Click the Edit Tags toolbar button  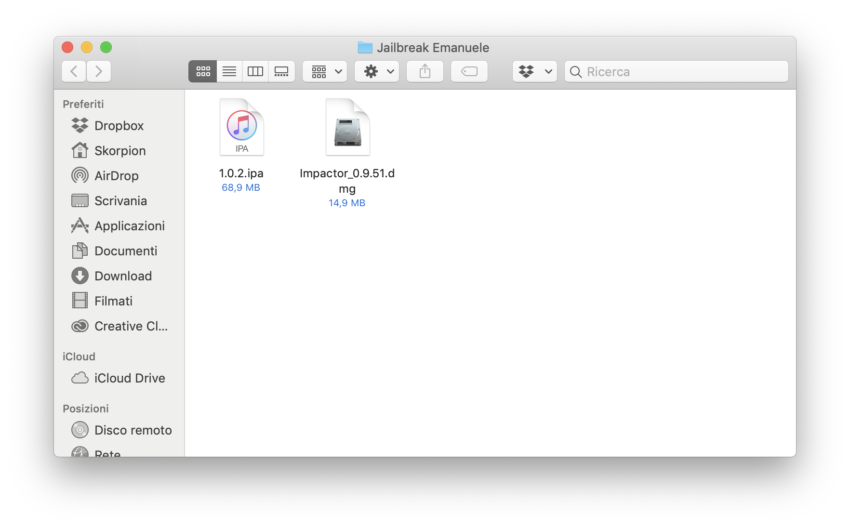click(469, 72)
